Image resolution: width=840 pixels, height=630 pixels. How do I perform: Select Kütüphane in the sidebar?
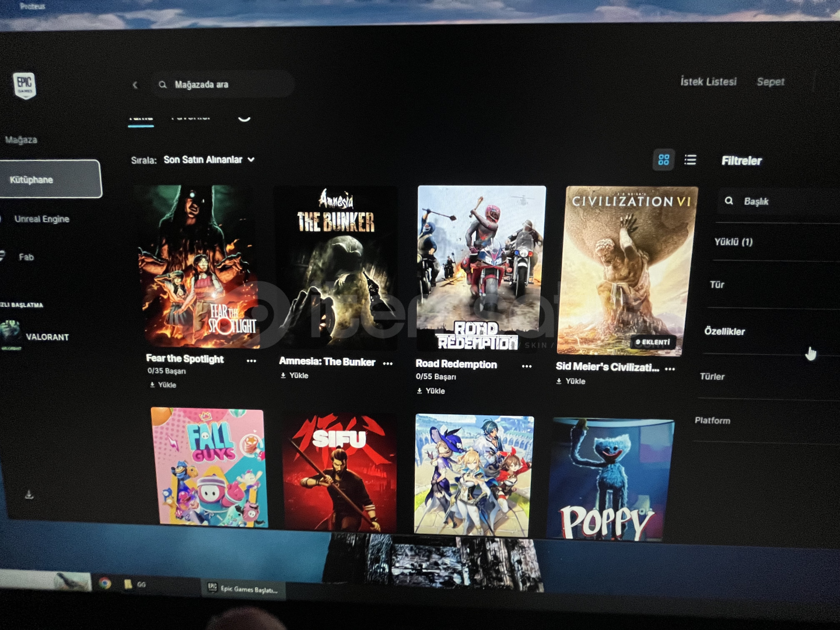[50, 179]
